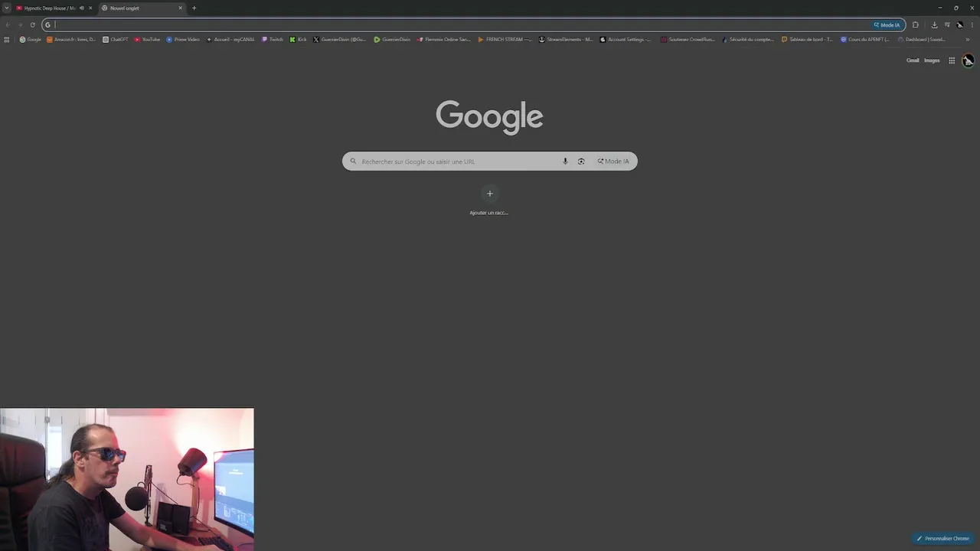Show Chrome downloads
The height and width of the screenshot is (551, 980).
[x=934, y=24]
